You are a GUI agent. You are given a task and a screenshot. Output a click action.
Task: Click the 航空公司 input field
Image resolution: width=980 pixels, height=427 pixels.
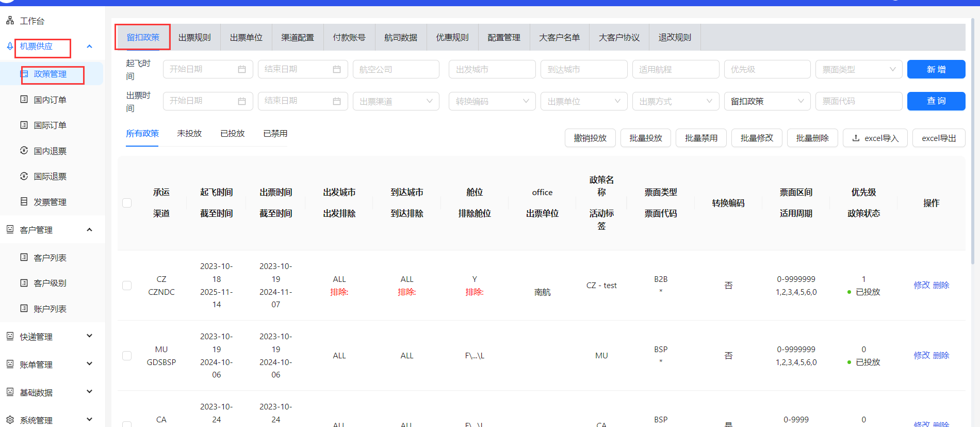click(396, 69)
